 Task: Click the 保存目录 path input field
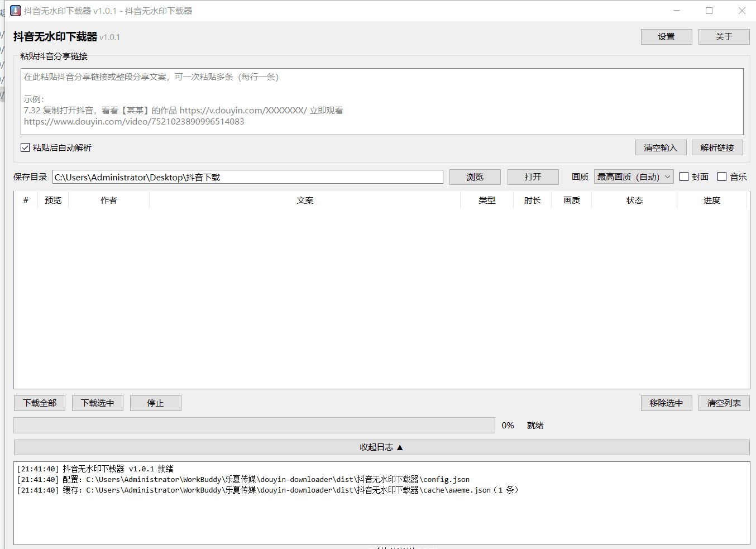pyautogui.click(x=248, y=177)
